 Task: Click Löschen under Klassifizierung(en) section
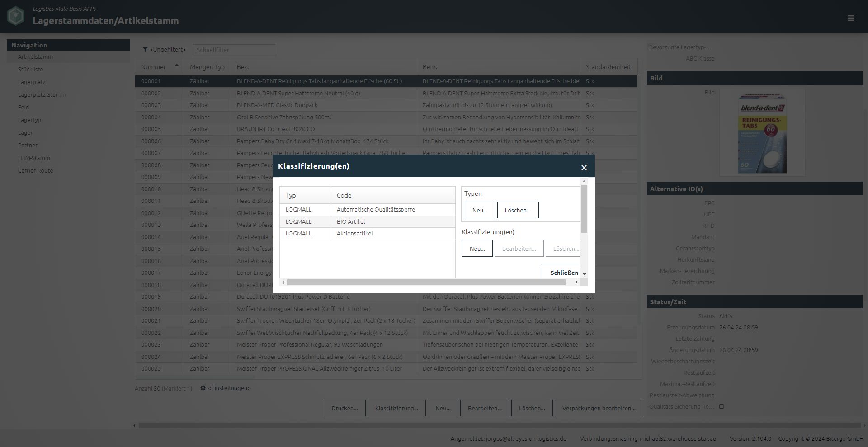pyautogui.click(x=563, y=249)
